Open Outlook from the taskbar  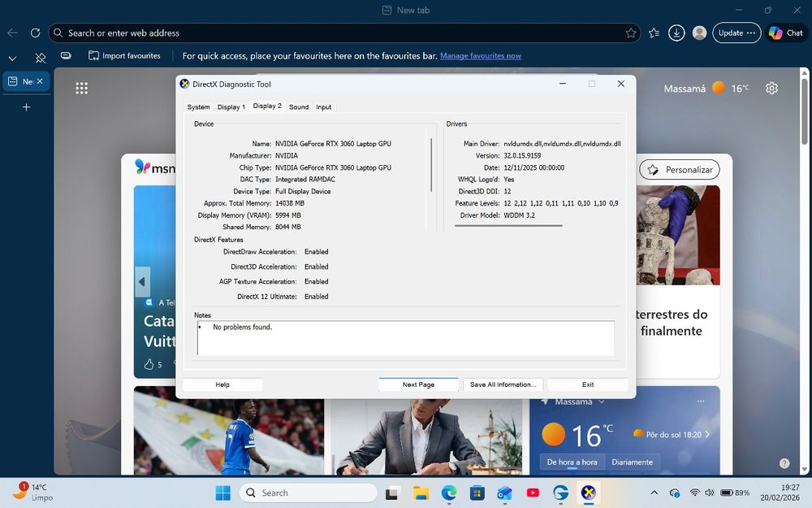click(x=504, y=493)
